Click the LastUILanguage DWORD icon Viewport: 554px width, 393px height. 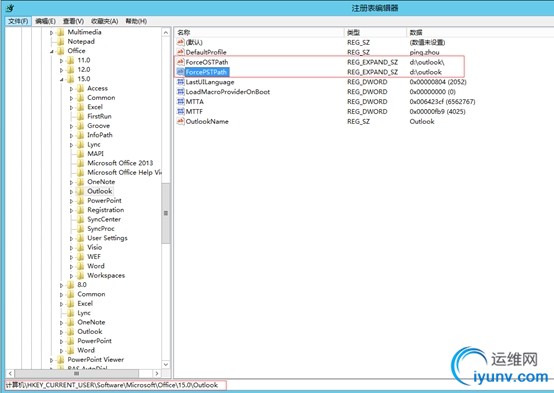(x=181, y=82)
